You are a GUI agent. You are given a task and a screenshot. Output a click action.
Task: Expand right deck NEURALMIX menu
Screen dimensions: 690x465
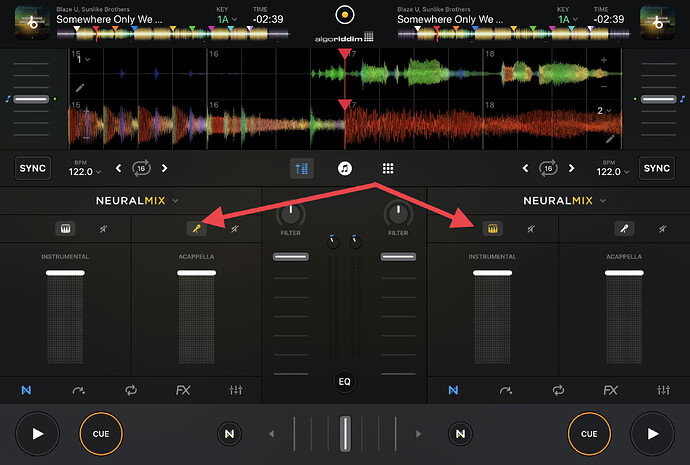click(x=564, y=201)
